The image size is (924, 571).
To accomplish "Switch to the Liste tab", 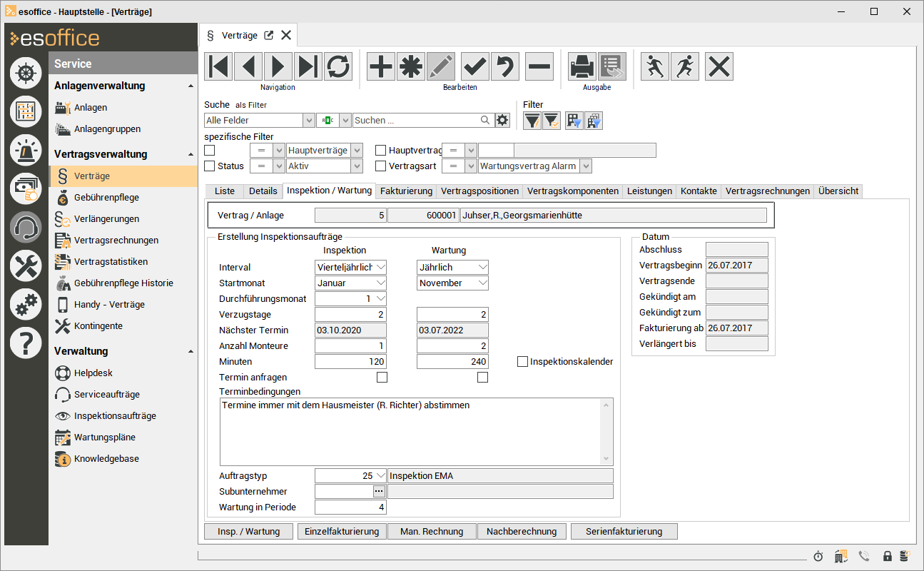I will pyautogui.click(x=224, y=191).
